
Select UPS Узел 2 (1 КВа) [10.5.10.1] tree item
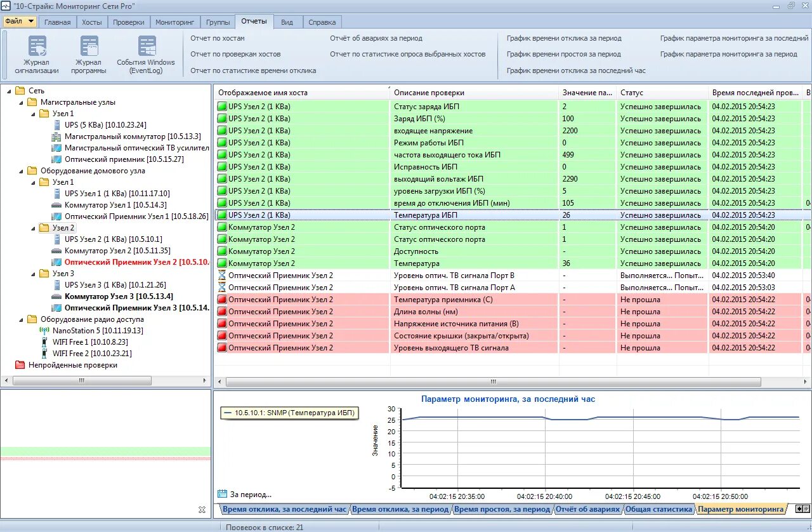(113, 239)
